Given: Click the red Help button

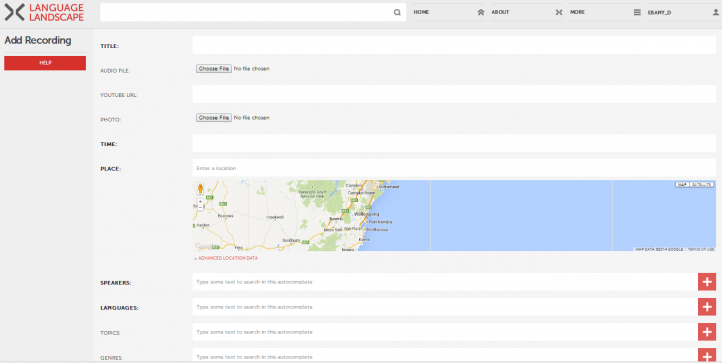Looking at the screenshot, I should [45, 63].
